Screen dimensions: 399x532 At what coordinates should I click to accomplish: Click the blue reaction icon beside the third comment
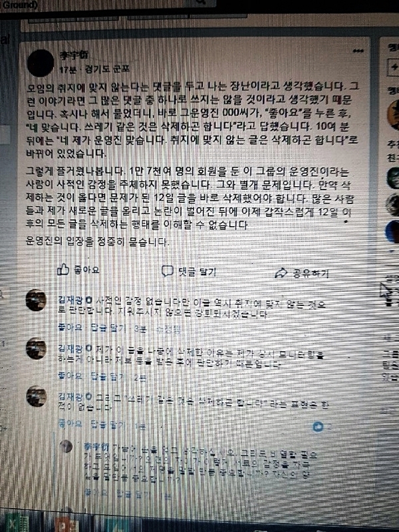tap(318, 426)
